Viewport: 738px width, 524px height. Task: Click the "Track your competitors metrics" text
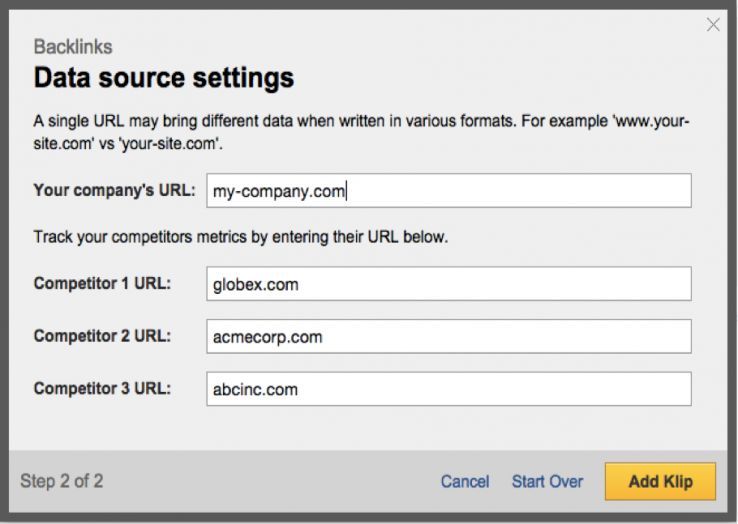coord(240,238)
